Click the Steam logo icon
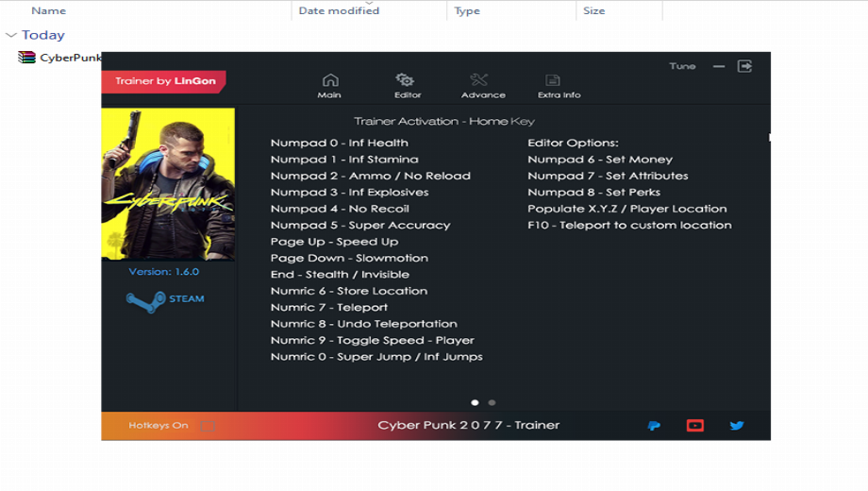Screen dimensions: 868x491 pos(146,301)
